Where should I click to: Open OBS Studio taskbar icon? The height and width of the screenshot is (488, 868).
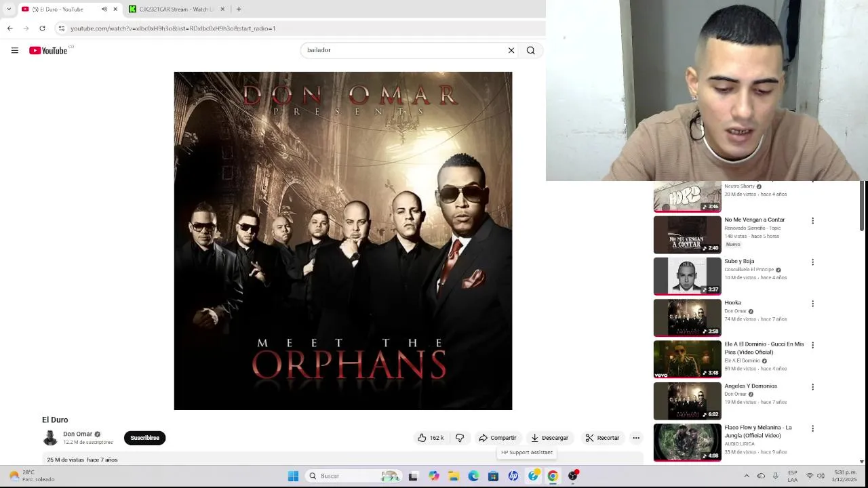coord(573,476)
